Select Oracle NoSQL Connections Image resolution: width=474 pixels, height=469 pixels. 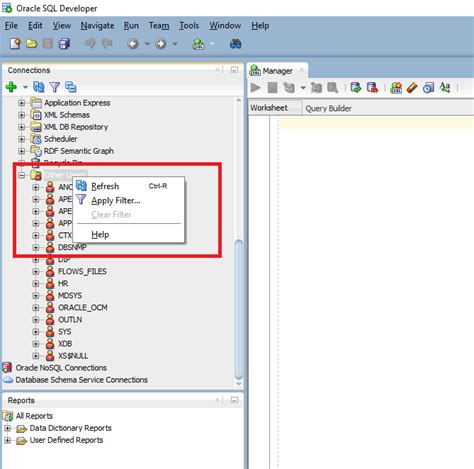[x=61, y=368]
